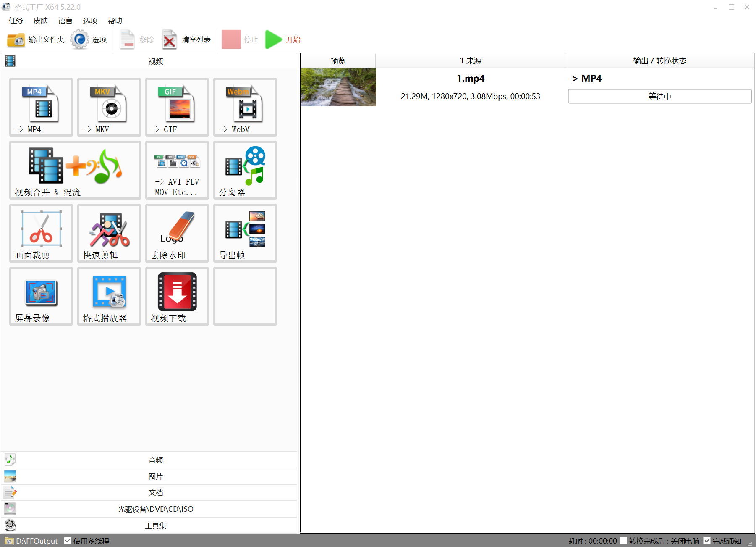Open the 皮肤 skin menu

pos(41,21)
